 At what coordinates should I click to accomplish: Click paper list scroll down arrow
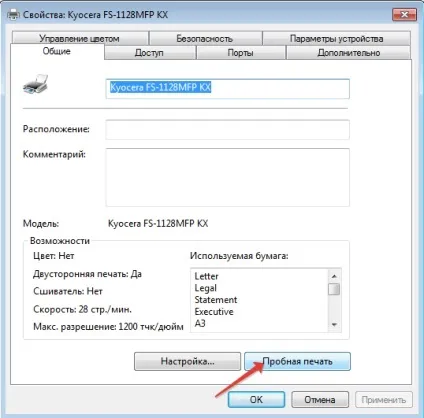tap(334, 325)
